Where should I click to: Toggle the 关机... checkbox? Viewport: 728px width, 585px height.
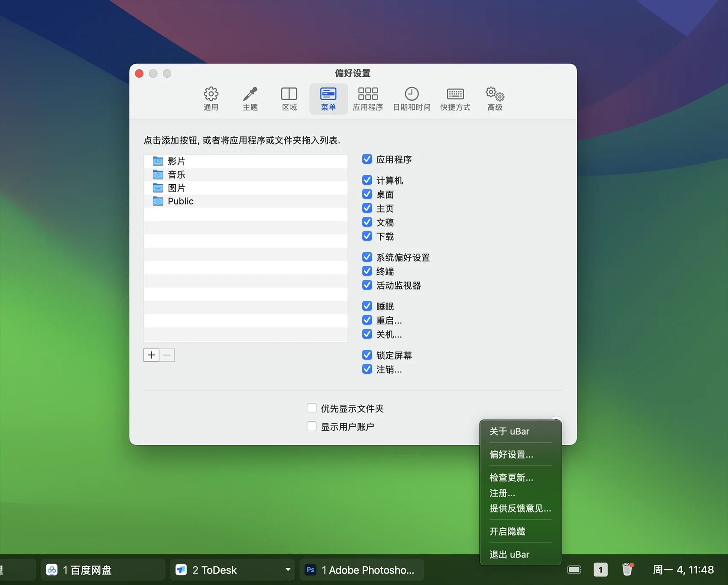(x=367, y=334)
